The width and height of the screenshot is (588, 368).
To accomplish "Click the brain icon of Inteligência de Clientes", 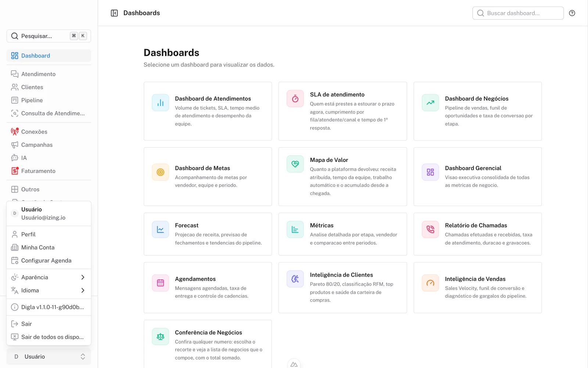I will click(x=295, y=279).
